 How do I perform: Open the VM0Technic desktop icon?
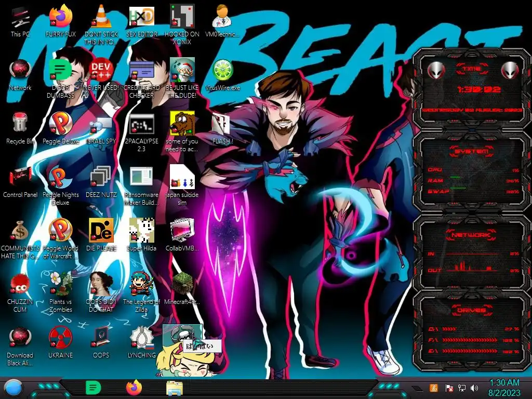point(222,21)
